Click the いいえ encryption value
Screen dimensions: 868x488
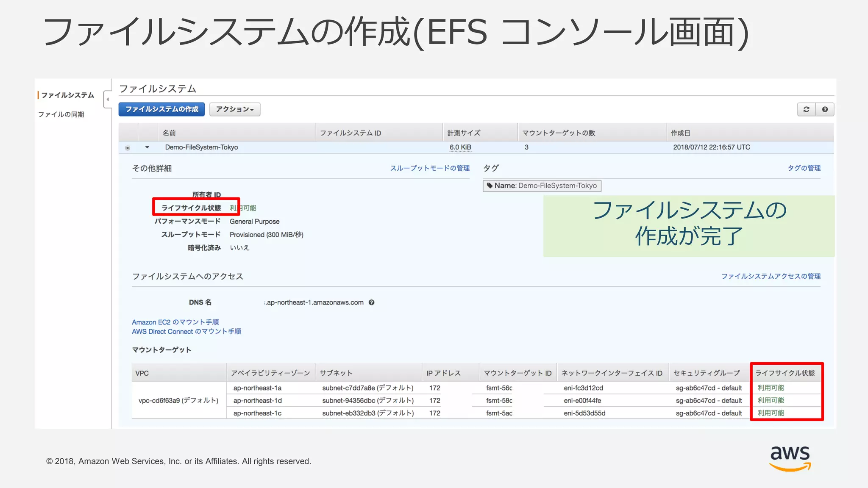(239, 248)
